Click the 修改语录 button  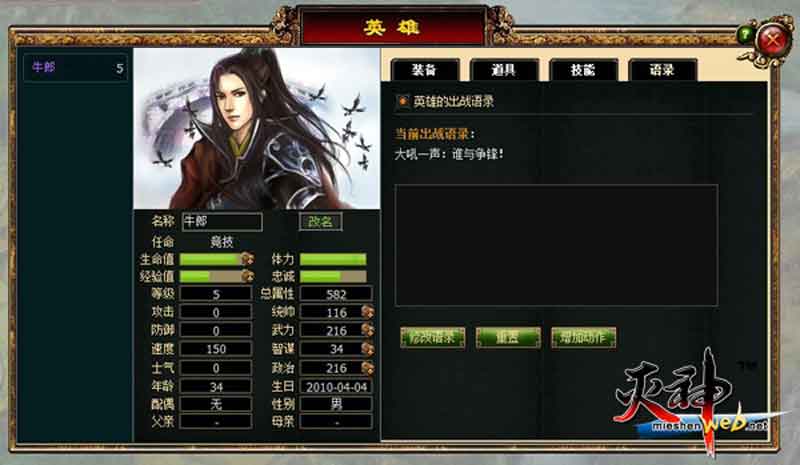click(432, 337)
